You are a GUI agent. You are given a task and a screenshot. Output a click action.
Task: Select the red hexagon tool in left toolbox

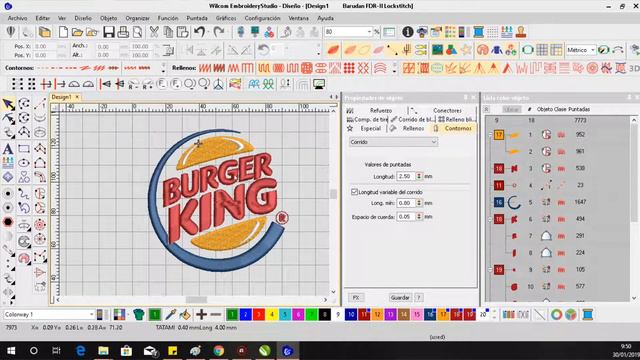point(8,222)
